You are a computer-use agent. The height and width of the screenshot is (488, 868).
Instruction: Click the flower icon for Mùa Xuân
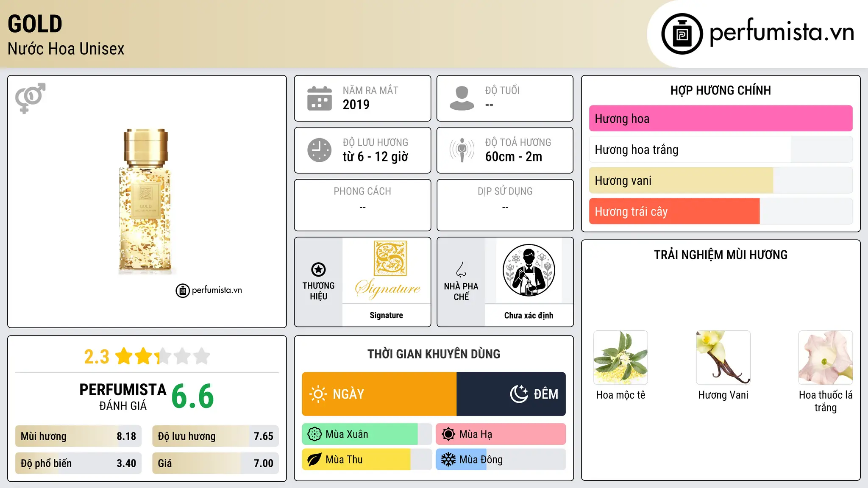tap(314, 434)
